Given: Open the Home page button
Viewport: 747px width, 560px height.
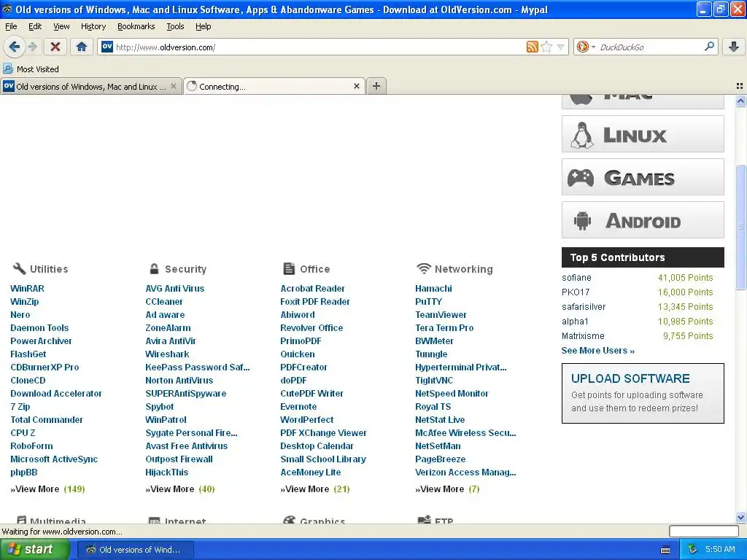Looking at the screenshot, I should click(82, 47).
